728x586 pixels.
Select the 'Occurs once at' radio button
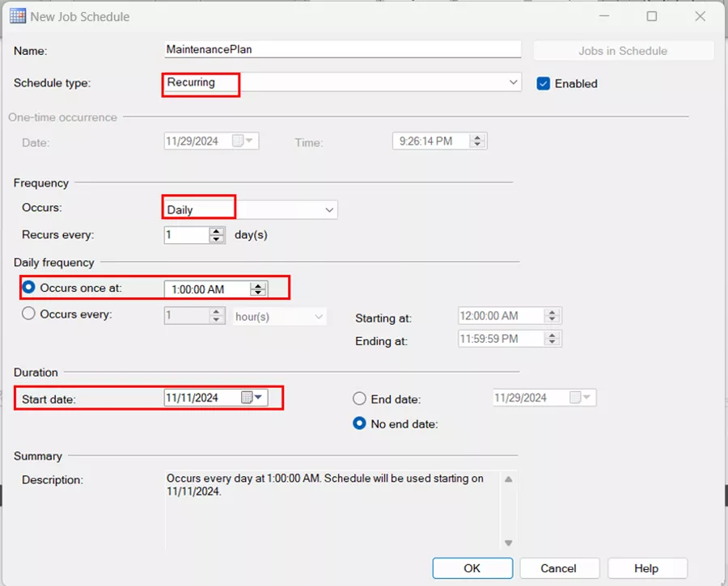(29, 287)
